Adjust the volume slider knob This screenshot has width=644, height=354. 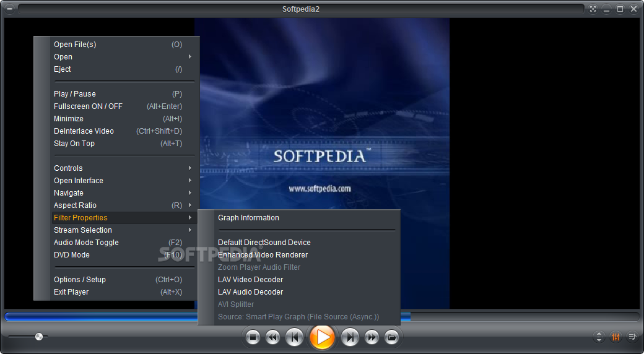point(39,337)
